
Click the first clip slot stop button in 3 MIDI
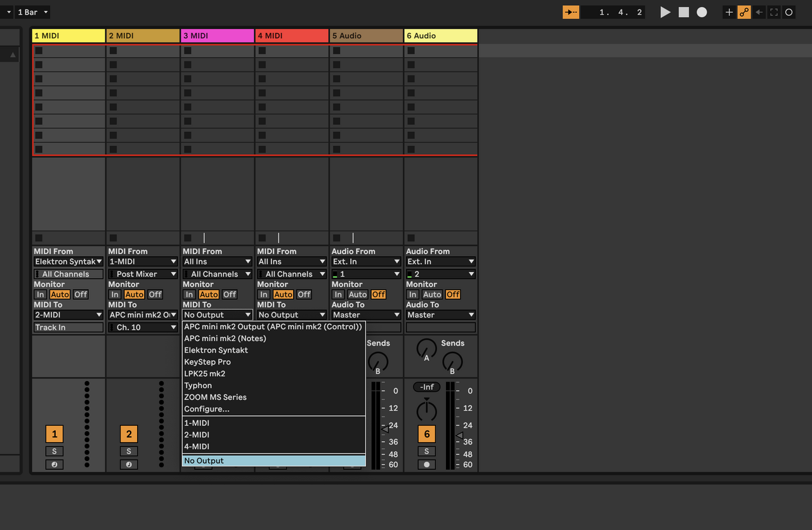[188, 51]
